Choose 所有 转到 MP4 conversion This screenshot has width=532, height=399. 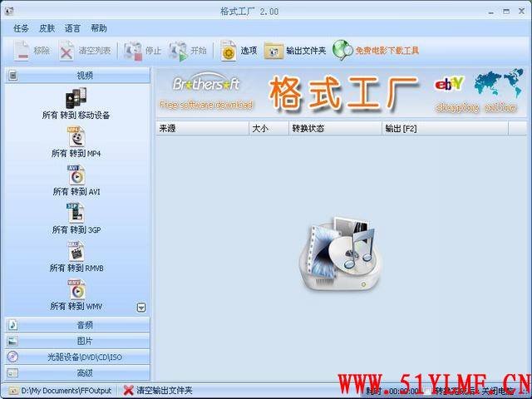tap(76, 142)
